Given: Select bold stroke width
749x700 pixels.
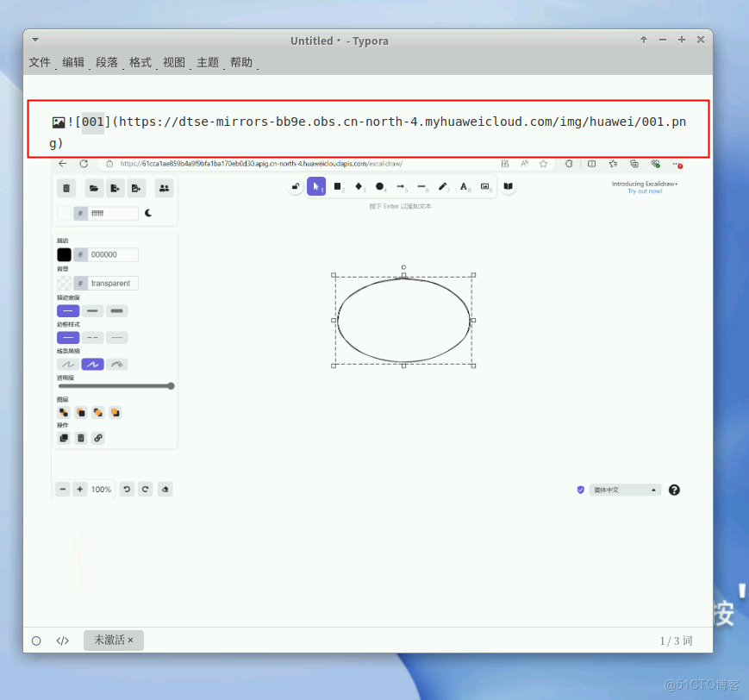Looking at the screenshot, I should [x=93, y=311].
